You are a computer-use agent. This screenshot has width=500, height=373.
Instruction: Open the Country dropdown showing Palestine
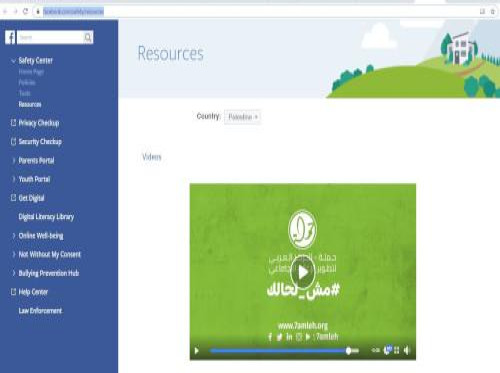[x=242, y=117]
